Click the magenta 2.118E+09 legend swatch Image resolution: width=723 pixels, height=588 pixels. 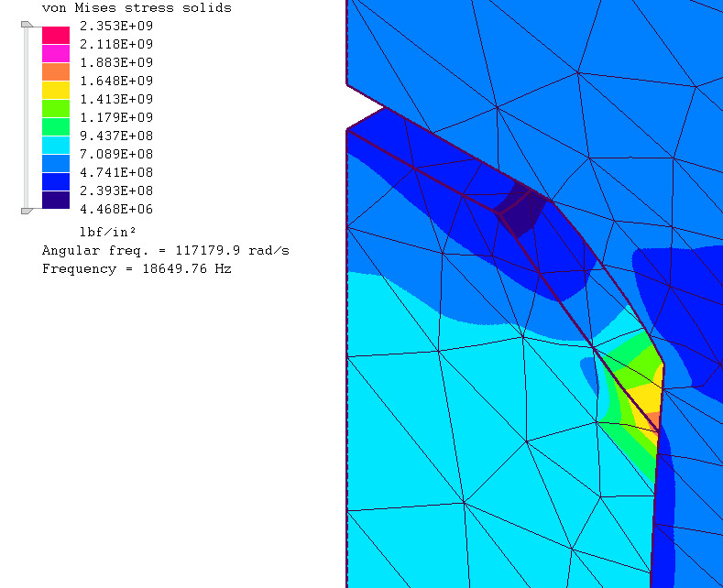pyautogui.click(x=56, y=53)
